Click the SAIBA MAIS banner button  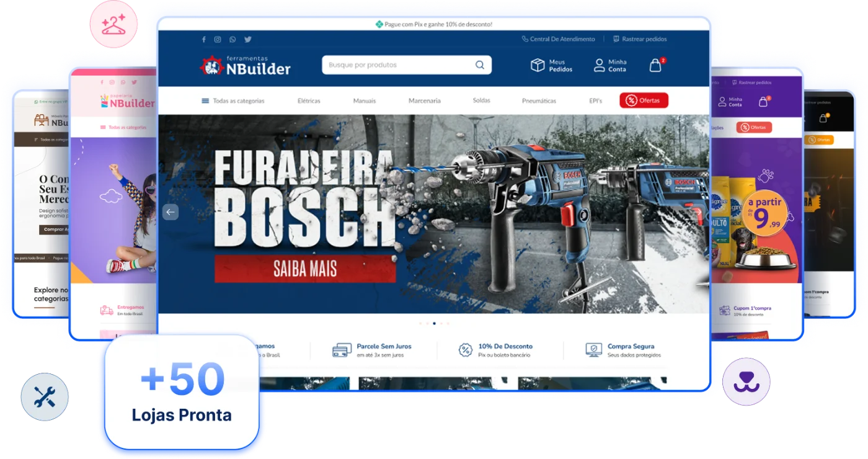click(305, 269)
